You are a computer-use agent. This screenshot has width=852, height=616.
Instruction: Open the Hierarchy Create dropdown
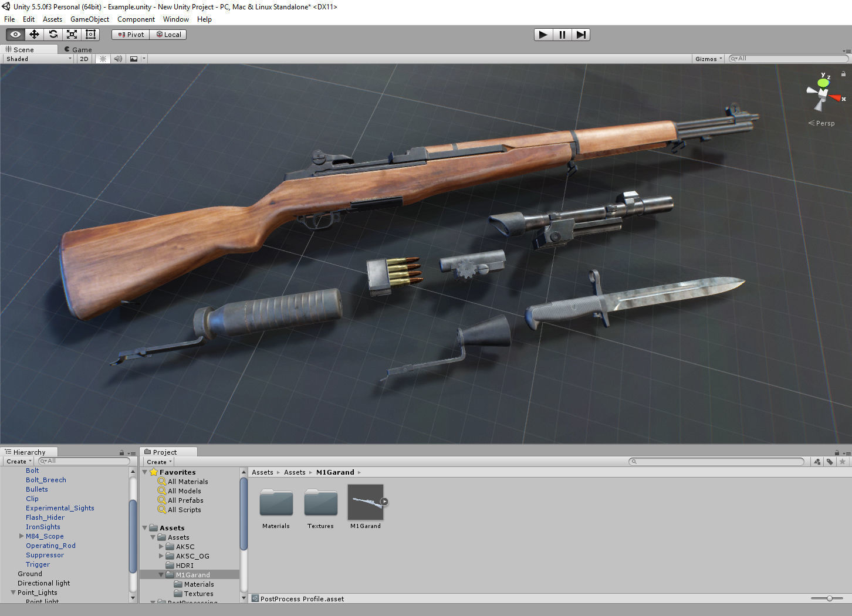[19, 462]
